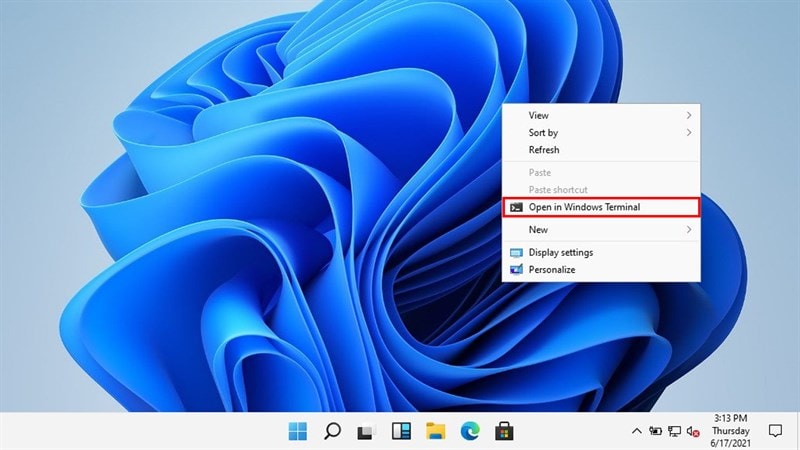This screenshot has height=450, width=800.
Task: Open the notification center icon
Action: point(775,431)
